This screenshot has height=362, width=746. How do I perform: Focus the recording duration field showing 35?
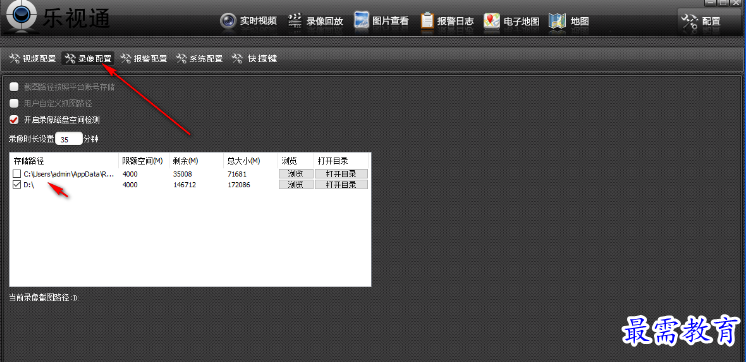coord(69,139)
